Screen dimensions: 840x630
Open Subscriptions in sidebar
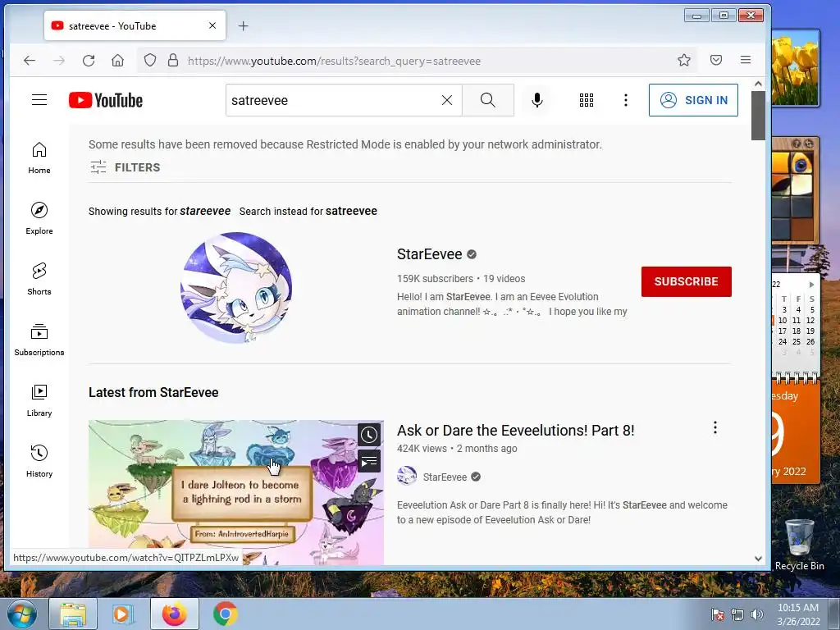(x=39, y=340)
